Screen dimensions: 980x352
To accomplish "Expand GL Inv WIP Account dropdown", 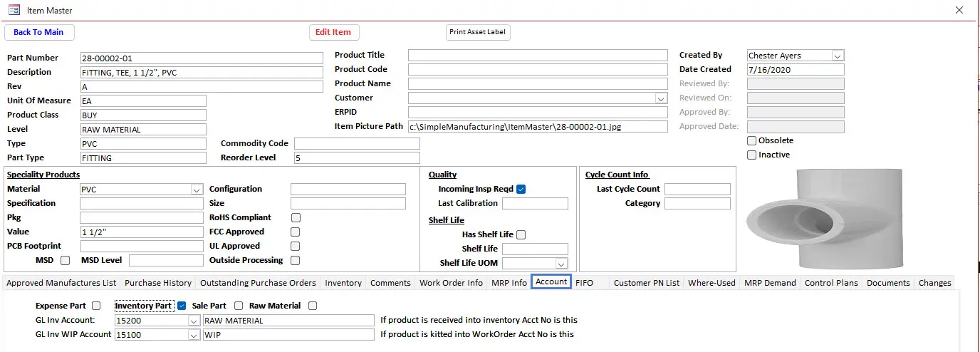I will [194, 335].
